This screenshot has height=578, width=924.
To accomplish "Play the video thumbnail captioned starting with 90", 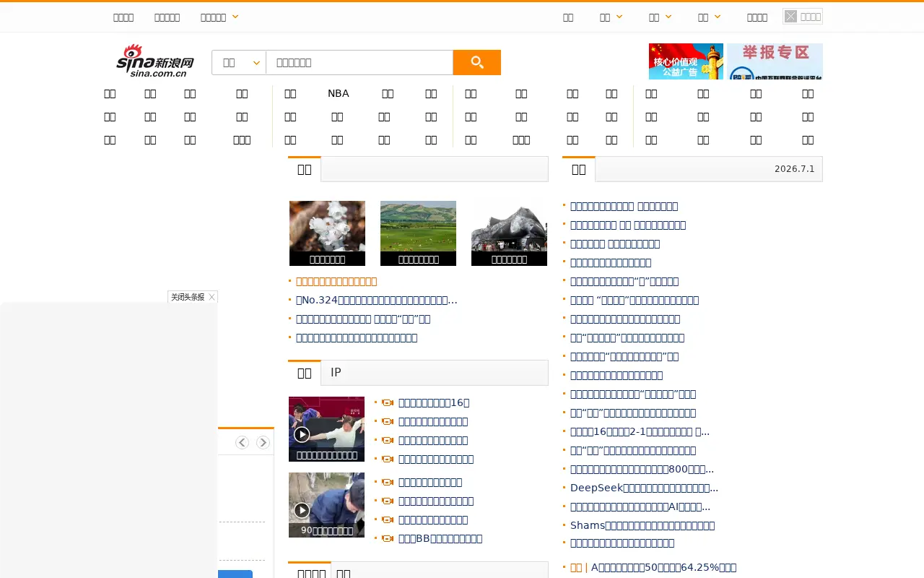I will tap(326, 505).
